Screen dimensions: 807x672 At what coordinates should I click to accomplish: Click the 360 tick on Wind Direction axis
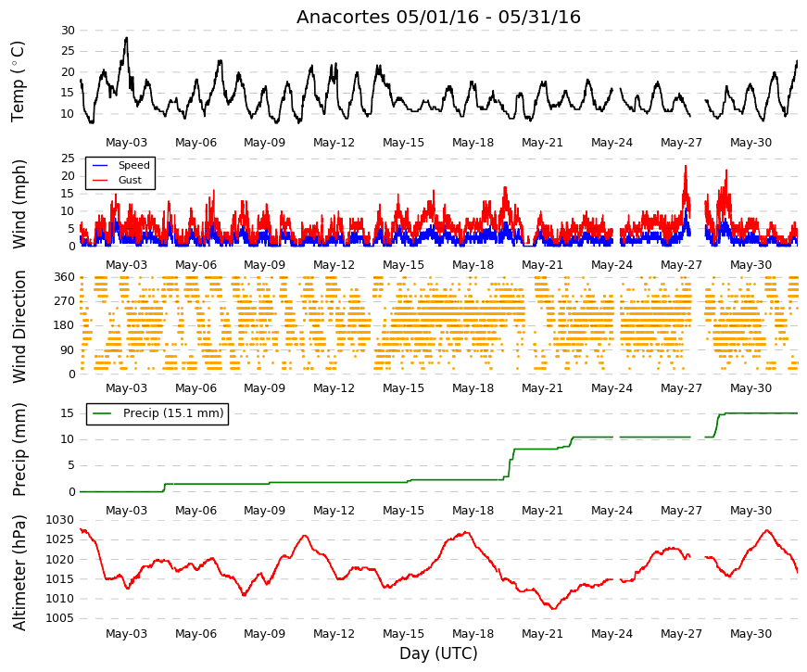click(x=65, y=277)
